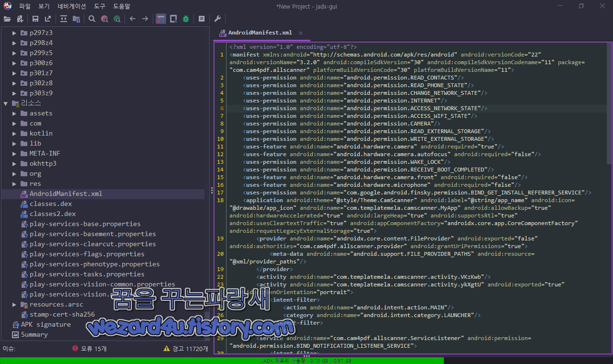The height and width of the screenshot is (364, 613).
Task: Open Text search with the magnifier icon
Action: (x=92, y=19)
